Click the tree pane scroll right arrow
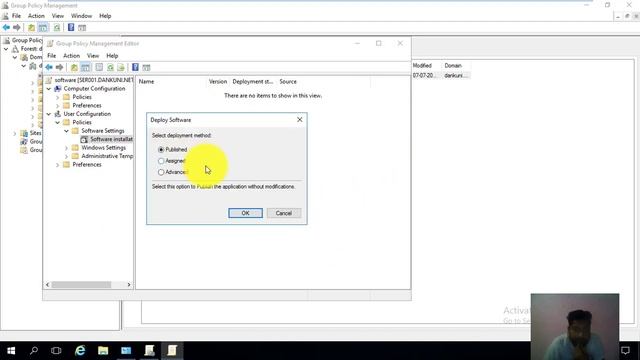The image size is (640, 360). tap(129, 284)
